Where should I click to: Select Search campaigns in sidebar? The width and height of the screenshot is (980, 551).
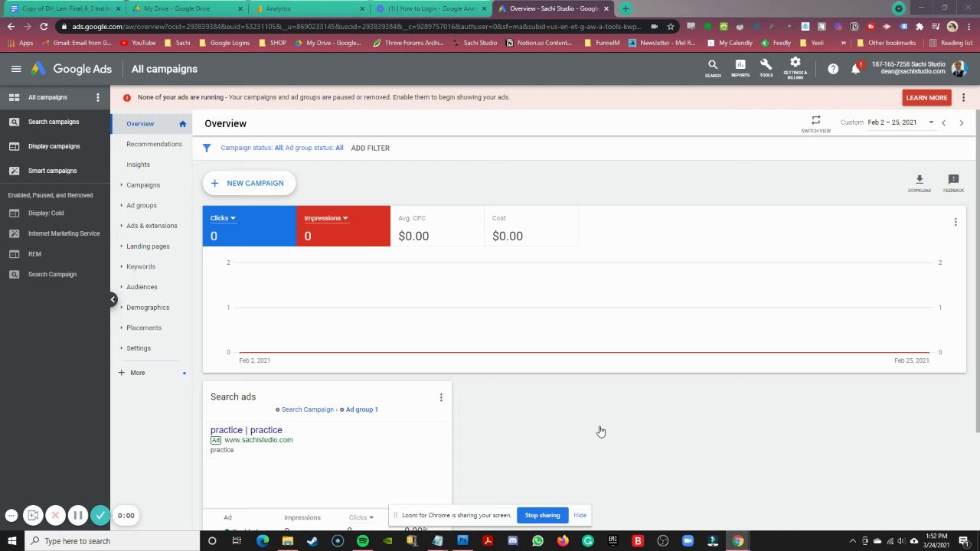54,122
